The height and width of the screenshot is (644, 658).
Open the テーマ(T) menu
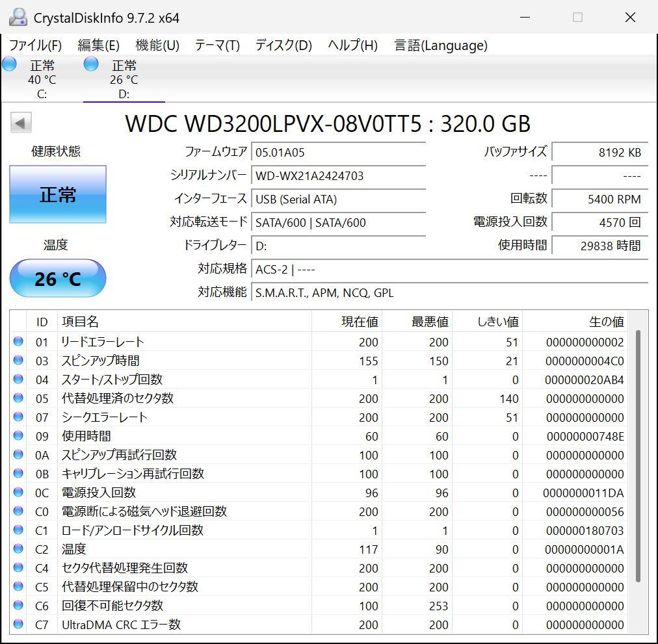217,45
